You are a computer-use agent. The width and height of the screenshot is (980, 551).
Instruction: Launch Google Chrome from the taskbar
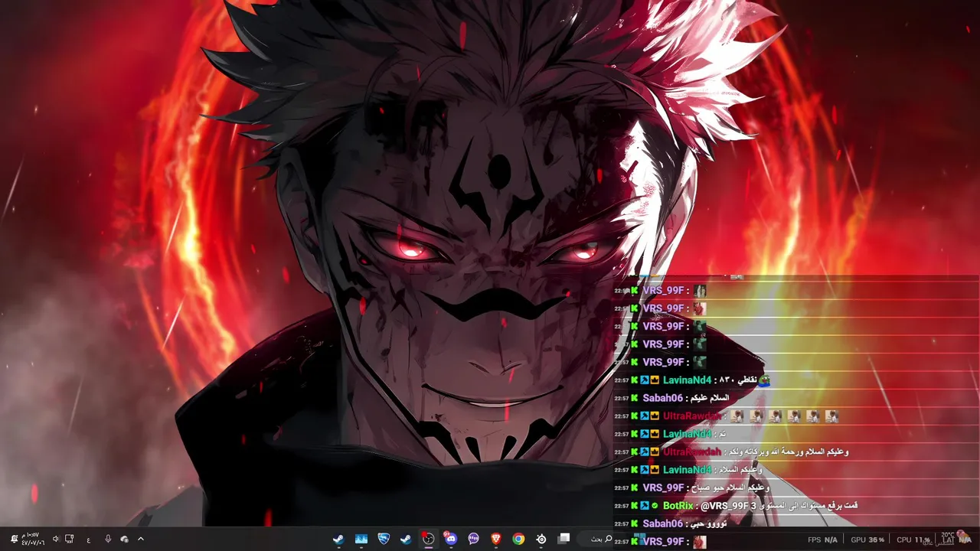coord(518,539)
